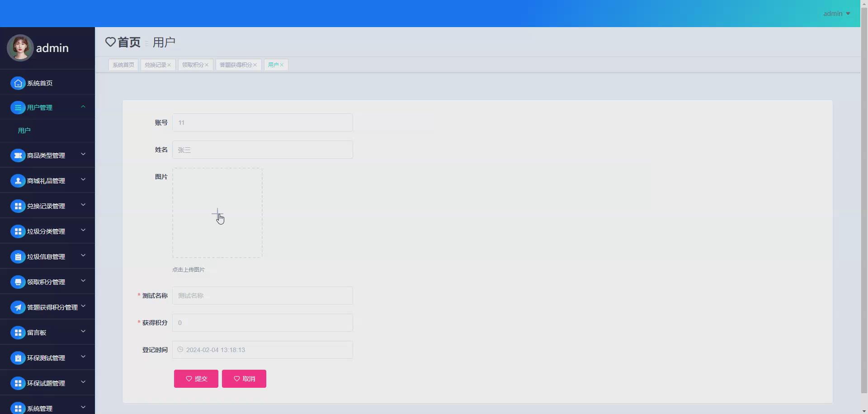
Task: Click the 系统首页 home icon in sidebar
Action: (x=18, y=83)
